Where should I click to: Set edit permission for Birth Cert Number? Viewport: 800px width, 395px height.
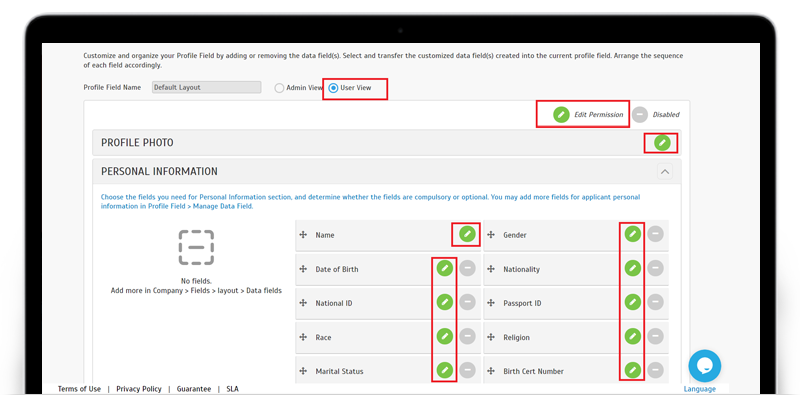(633, 370)
